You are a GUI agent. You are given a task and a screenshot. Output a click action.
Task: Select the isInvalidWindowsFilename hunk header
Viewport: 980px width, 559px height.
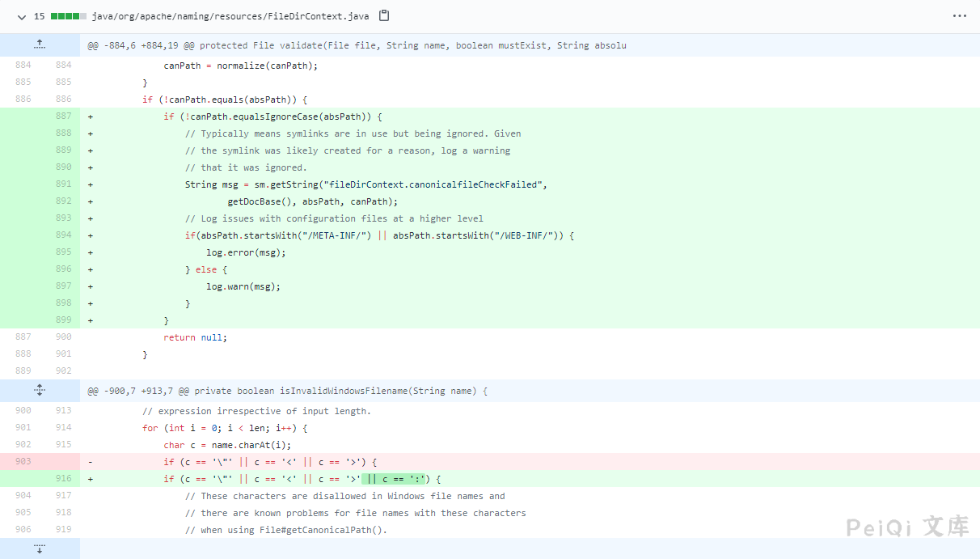tap(287, 391)
